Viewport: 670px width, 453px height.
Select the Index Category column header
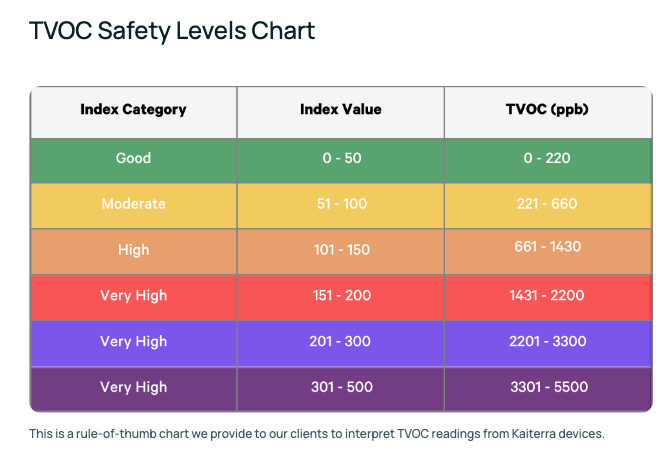click(133, 112)
